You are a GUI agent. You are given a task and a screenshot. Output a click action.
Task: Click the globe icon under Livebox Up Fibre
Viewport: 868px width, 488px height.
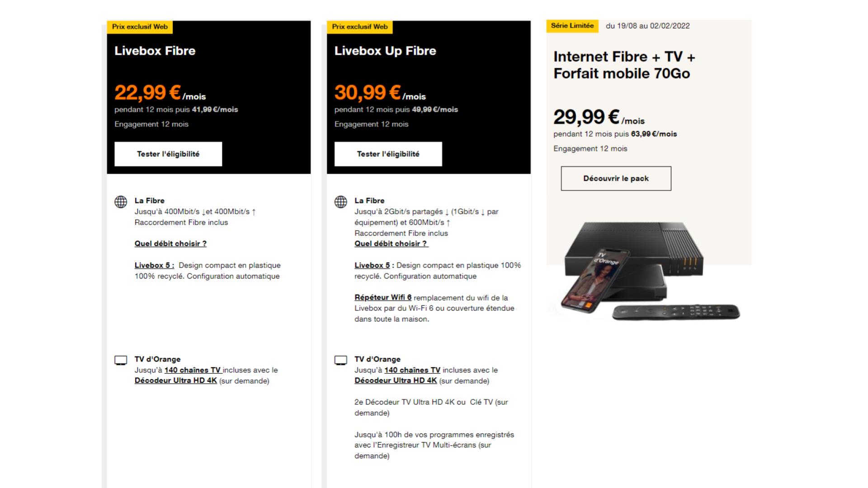tap(341, 202)
